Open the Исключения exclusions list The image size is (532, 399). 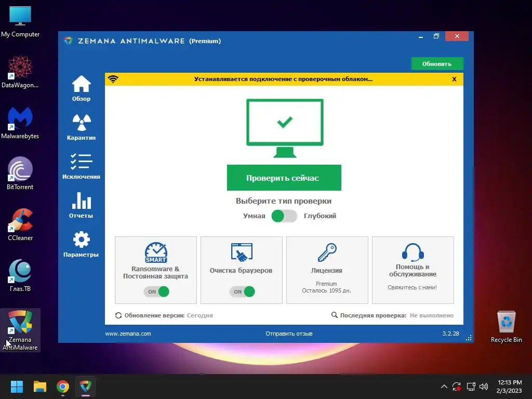[81, 166]
